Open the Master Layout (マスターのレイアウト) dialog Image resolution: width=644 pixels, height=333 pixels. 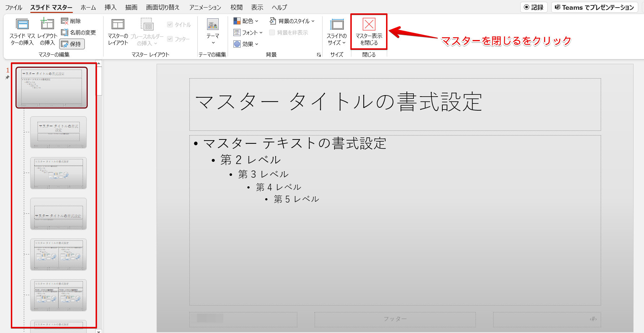click(118, 32)
